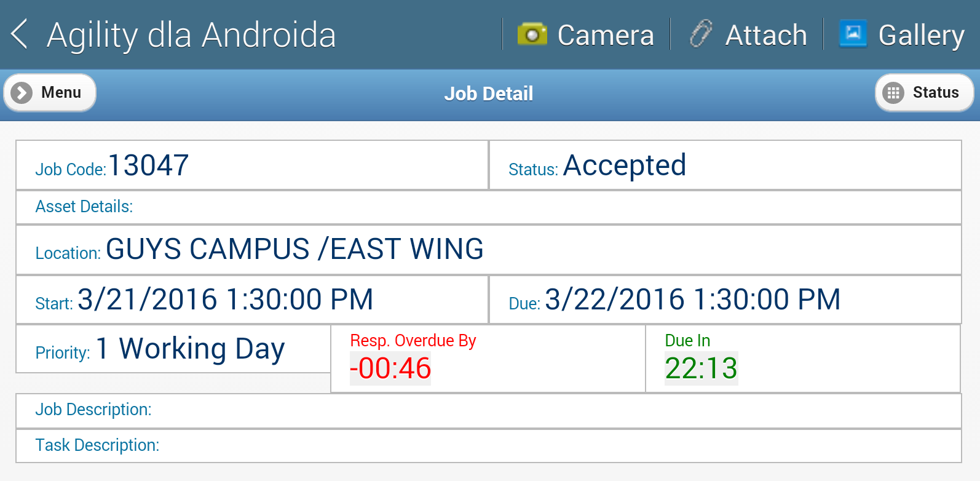Tap the green 22:13 Due In timer
980x481 pixels.
(x=701, y=368)
